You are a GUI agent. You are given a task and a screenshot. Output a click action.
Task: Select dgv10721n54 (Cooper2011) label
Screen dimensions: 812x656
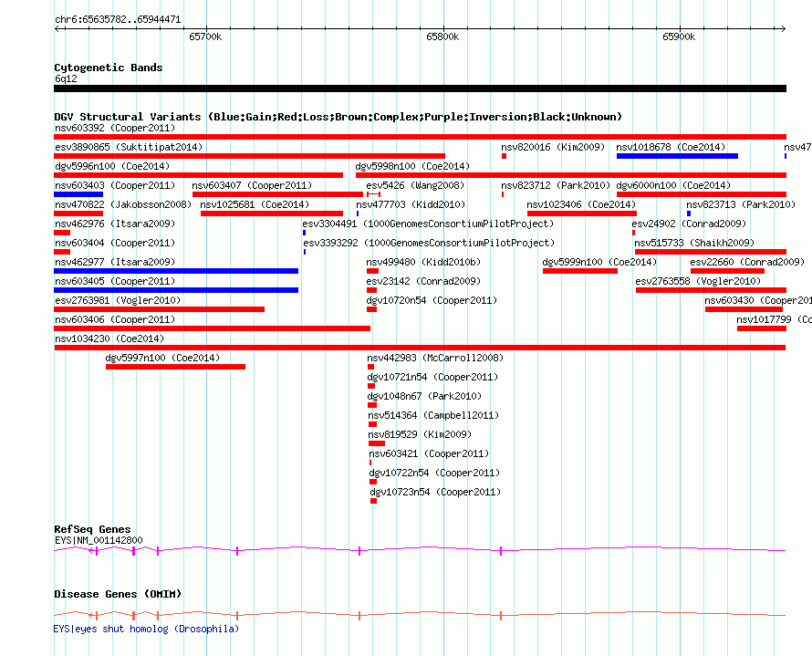point(432,377)
